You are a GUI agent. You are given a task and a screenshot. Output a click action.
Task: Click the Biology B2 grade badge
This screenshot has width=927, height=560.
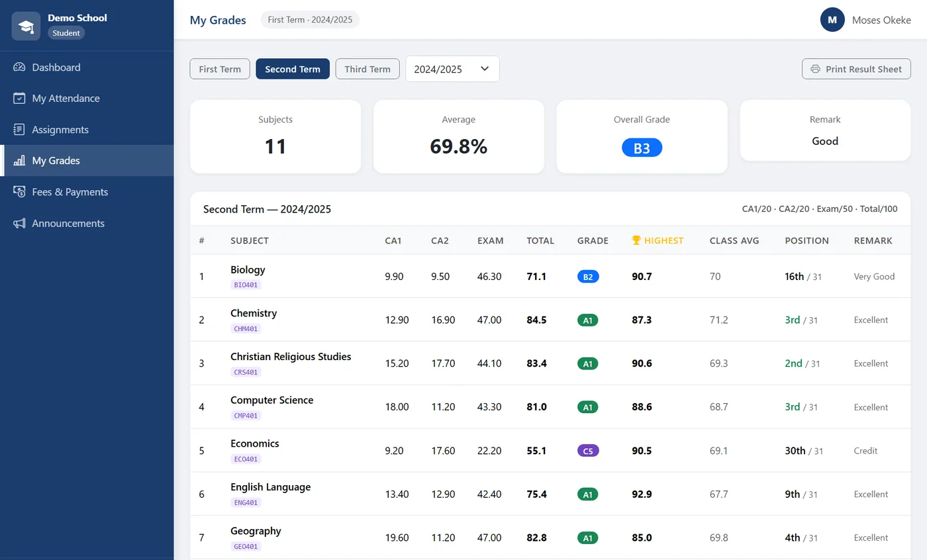pos(588,277)
